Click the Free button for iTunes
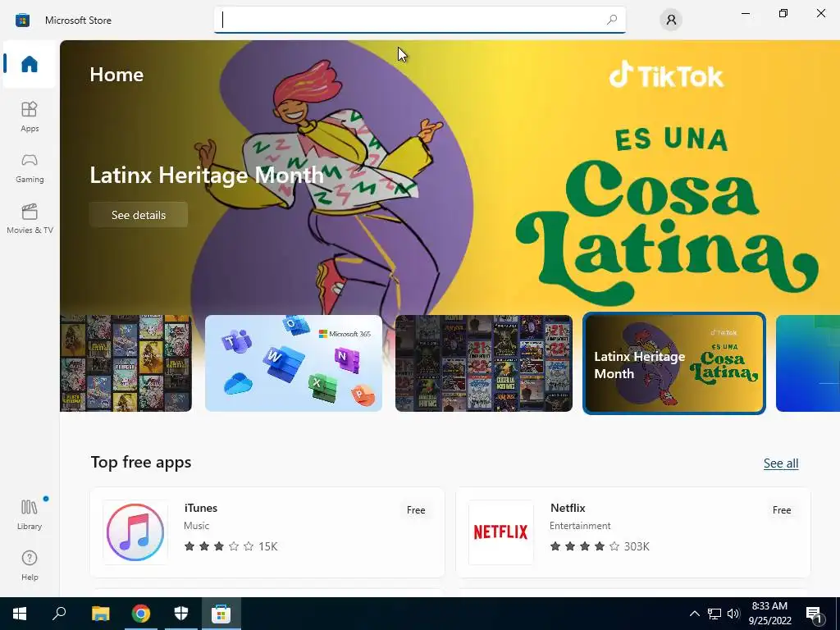Screen dimensions: 840x630 [416, 510]
